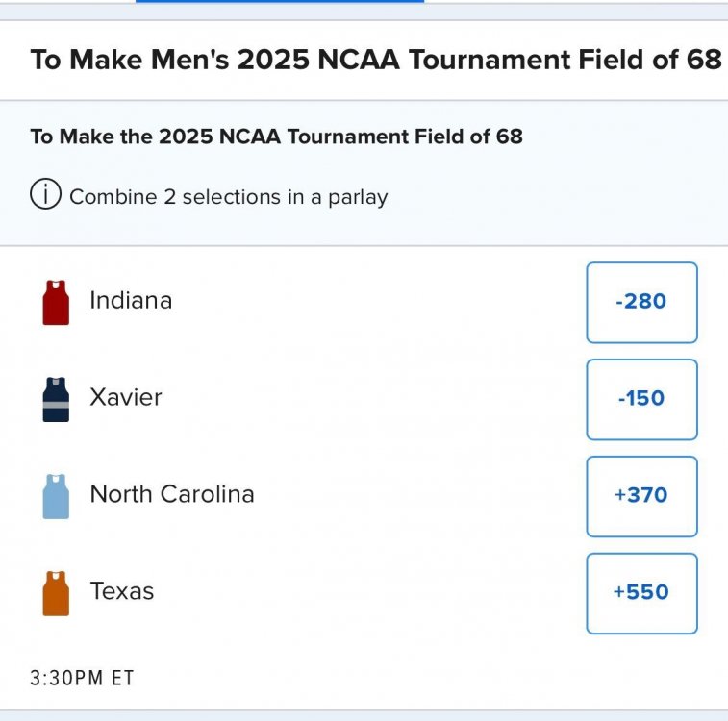Collapse the Men's 2025 NCAA Tournament header

pos(376,60)
